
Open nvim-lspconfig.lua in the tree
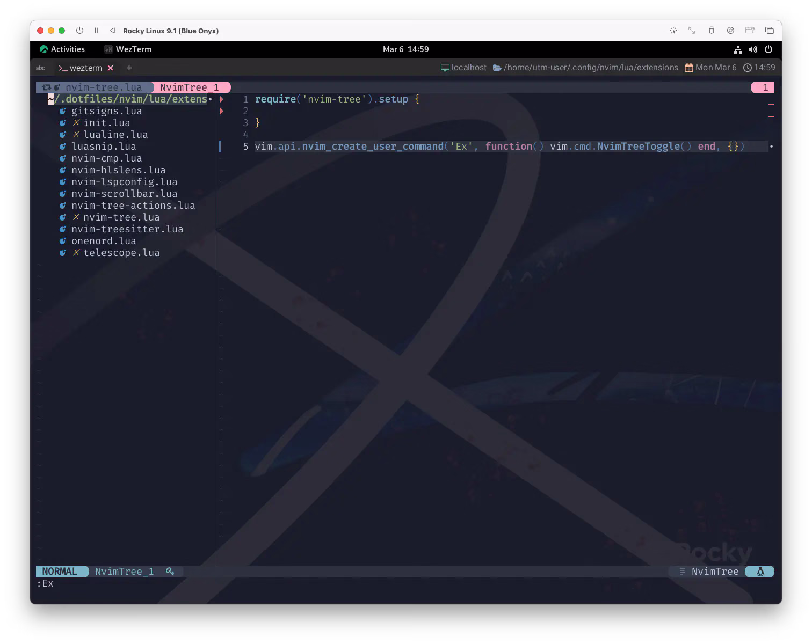(x=125, y=182)
